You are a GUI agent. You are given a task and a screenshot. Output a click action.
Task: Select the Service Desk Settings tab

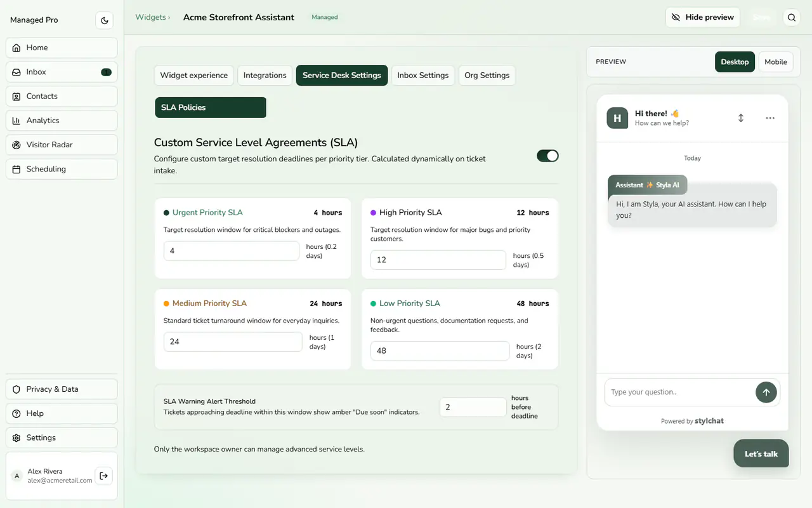(x=342, y=75)
